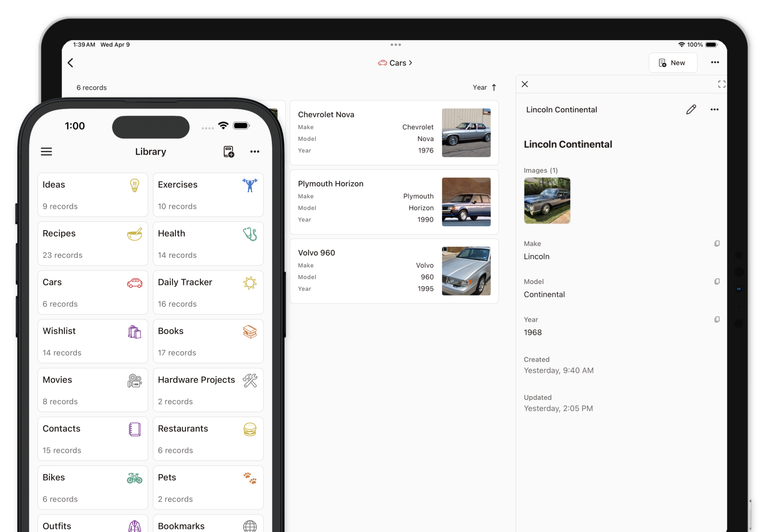Image resolution: width=762 pixels, height=532 pixels.
Task: Close the Lincoln Continental detail panel
Action: click(x=525, y=84)
